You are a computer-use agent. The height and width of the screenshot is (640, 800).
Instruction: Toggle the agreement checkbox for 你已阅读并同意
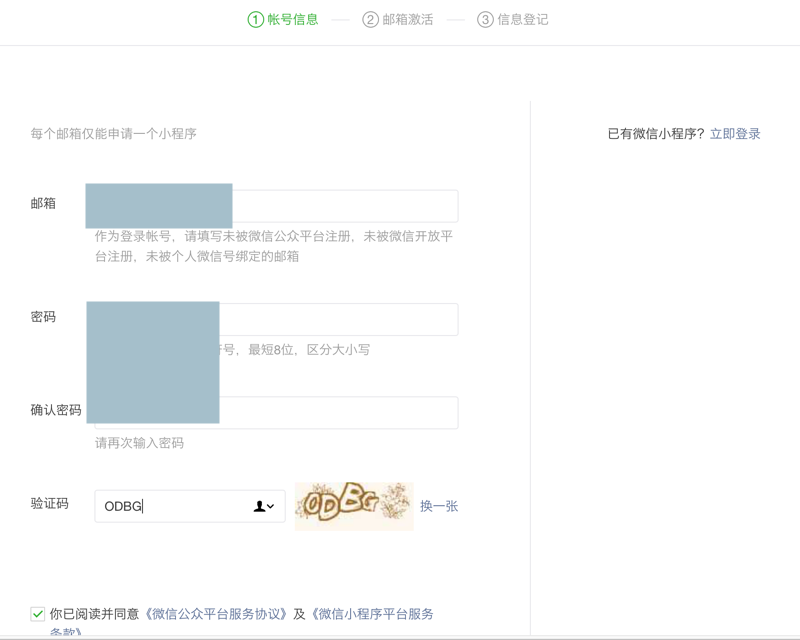(x=37, y=614)
